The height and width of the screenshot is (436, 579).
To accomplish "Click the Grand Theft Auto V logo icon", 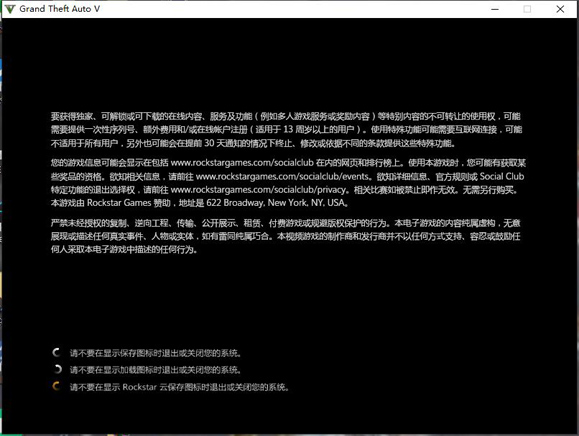I will [x=10, y=9].
